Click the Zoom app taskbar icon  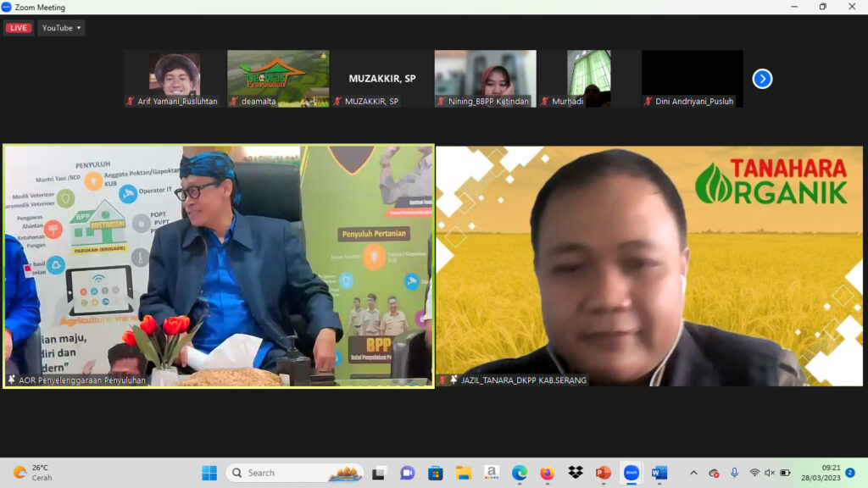pos(632,473)
